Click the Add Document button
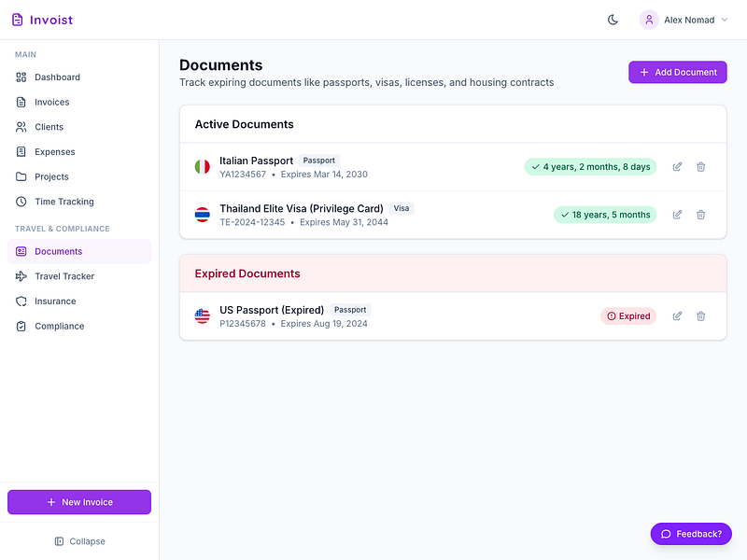This screenshot has width=747, height=560. click(x=678, y=72)
